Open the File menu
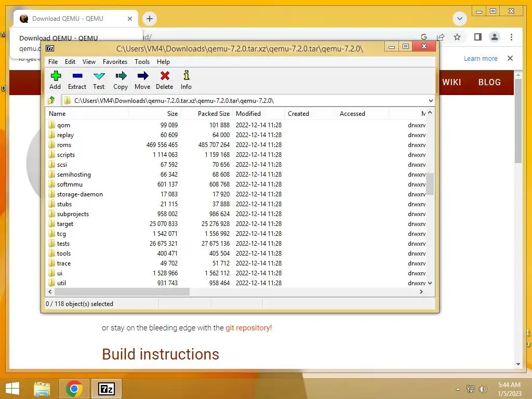Screen dimensions: 532x399 coord(53,62)
